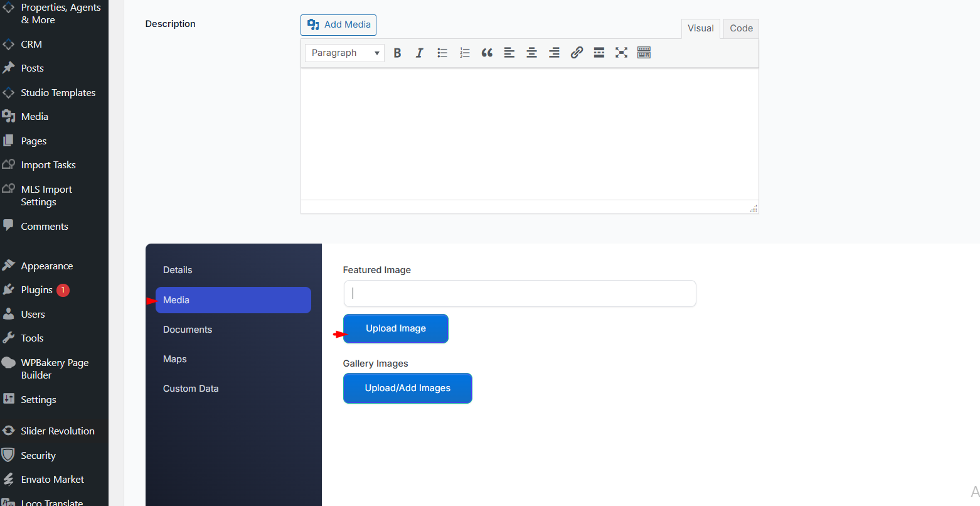Enter fullscreen distraction-free mode
Screen dimensions: 980x506
[x=621, y=53]
